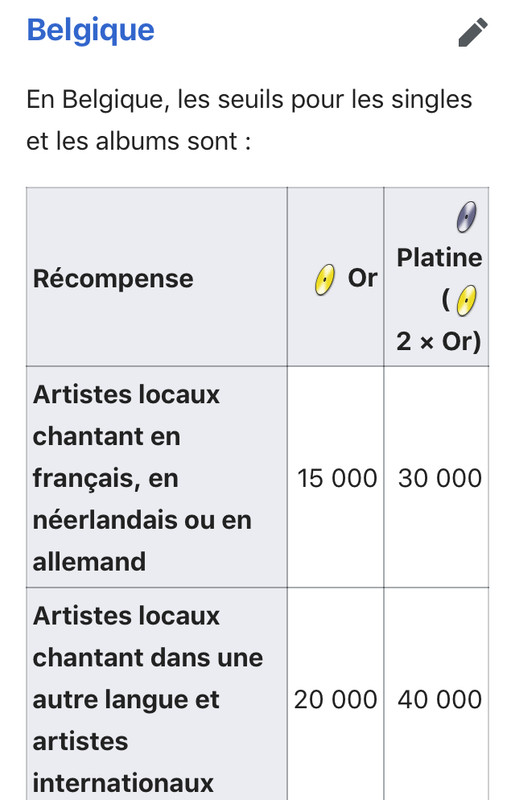Select the 15 000 gold threshold cell

[x=336, y=478]
